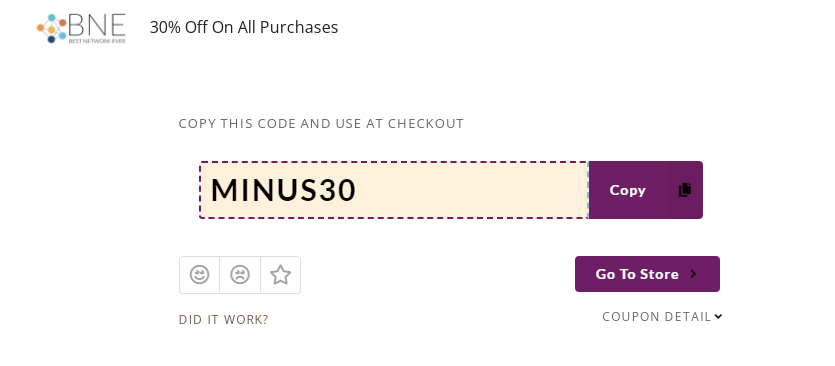Click the DID IT WORK? link
The width and height of the screenshot is (835, 366).
pyautogui.click(x=224, y=320)
